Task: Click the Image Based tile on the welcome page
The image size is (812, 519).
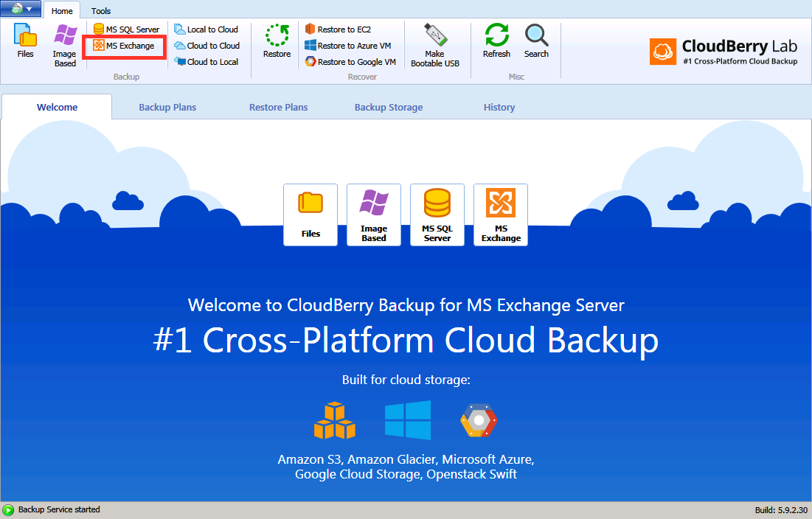Action: (x=374, y=215)
